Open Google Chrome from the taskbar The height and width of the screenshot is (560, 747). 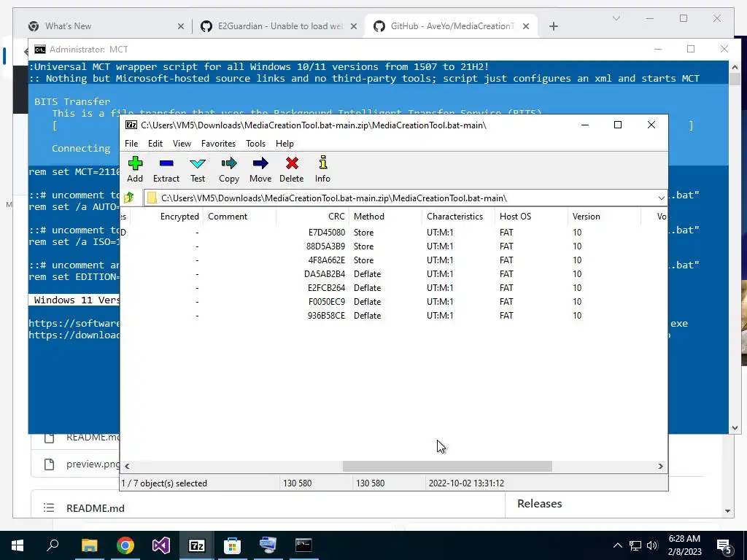(125, 545)
